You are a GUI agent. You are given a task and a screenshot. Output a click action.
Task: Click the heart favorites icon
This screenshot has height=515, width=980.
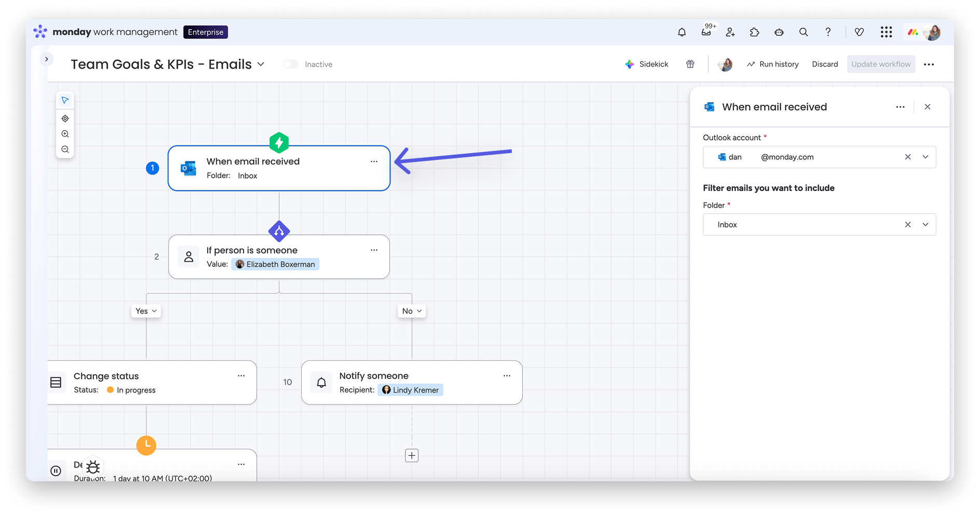(859, 32)
